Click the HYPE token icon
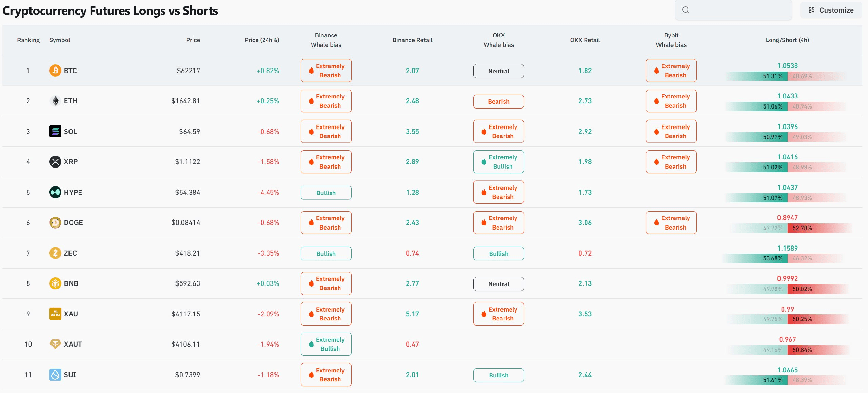Screen dimensions: 868x393 pos(55,192)
